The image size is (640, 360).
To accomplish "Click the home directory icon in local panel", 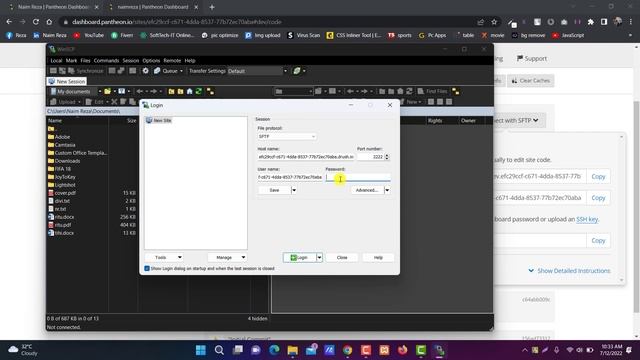I will (x=189, y=91).
